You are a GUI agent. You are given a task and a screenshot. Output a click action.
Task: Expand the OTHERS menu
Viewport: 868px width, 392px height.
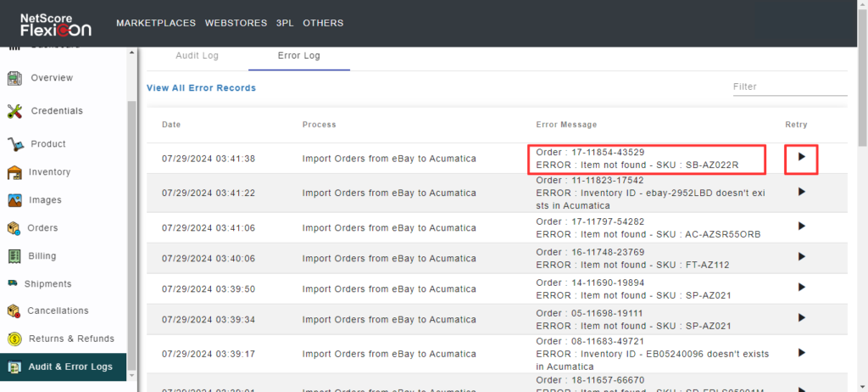coord(323,23)
